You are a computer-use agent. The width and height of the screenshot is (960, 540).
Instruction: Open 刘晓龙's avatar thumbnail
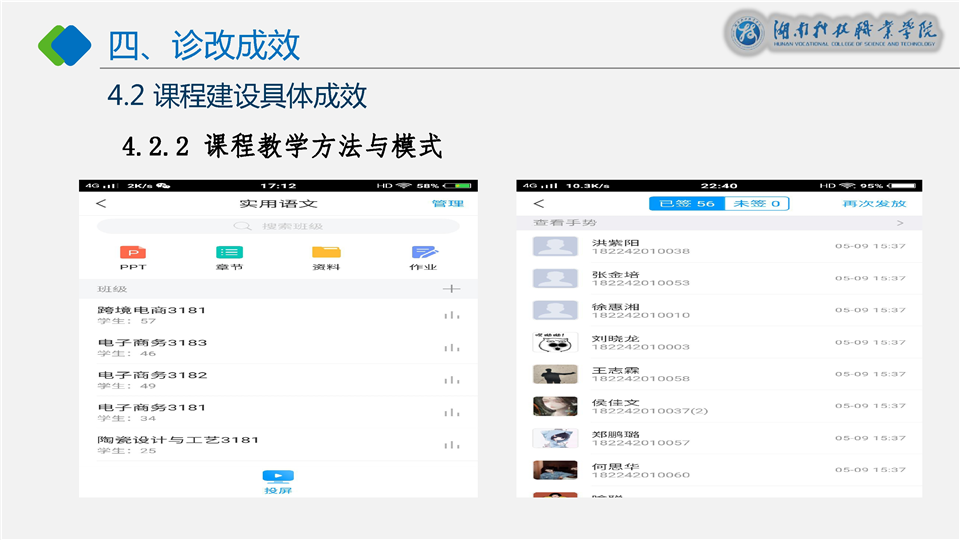[x=554, y=342]
